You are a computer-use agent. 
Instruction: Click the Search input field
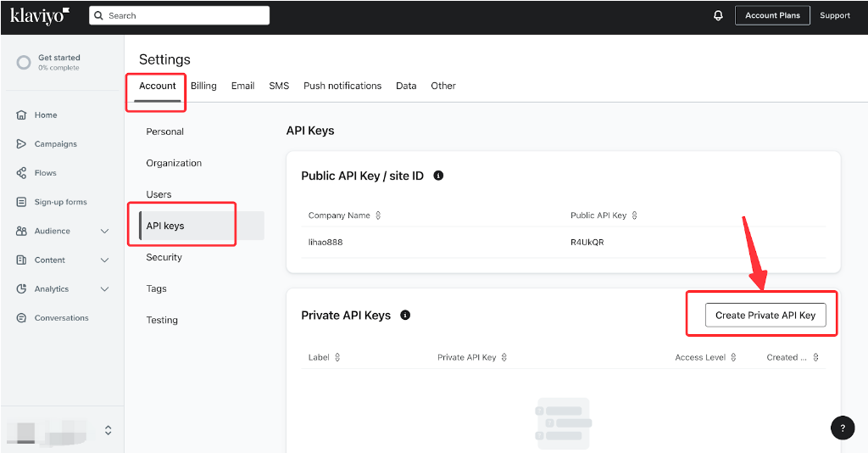tap(180, 15)
